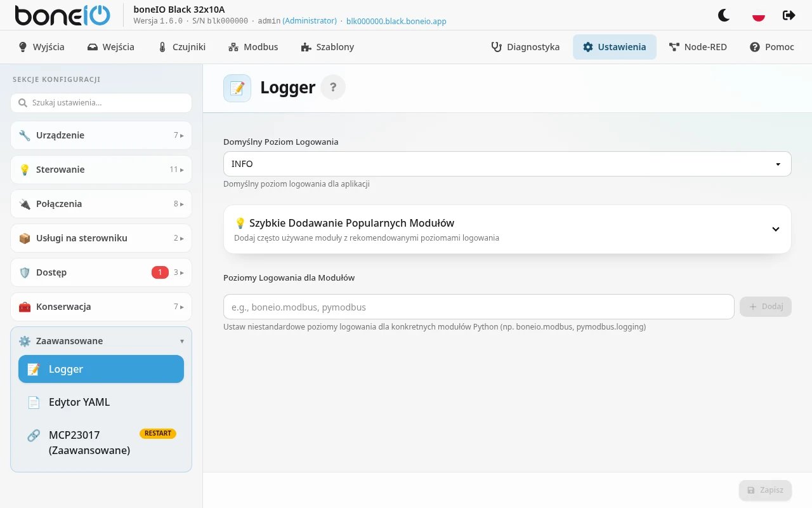This screenshot has height=508, width=812.
Task: Collapse the Zaawansowane section
Action: coord(101,341)
